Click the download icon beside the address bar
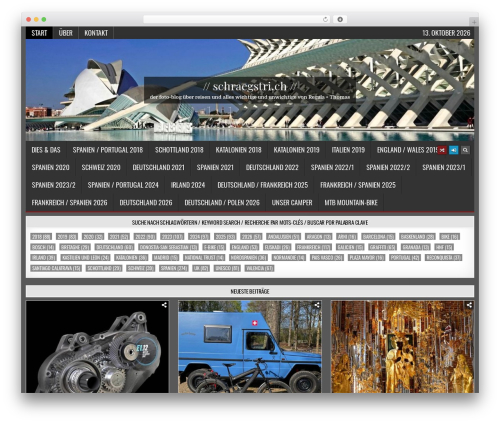Screen dimensions: 500x423 pyautogui.click(x=340, y=19)
